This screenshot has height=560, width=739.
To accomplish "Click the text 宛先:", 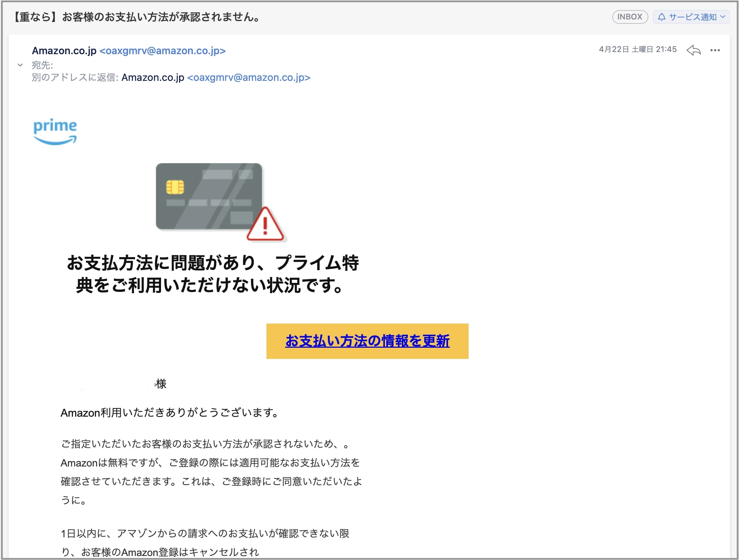I will [x=42, y=65].
